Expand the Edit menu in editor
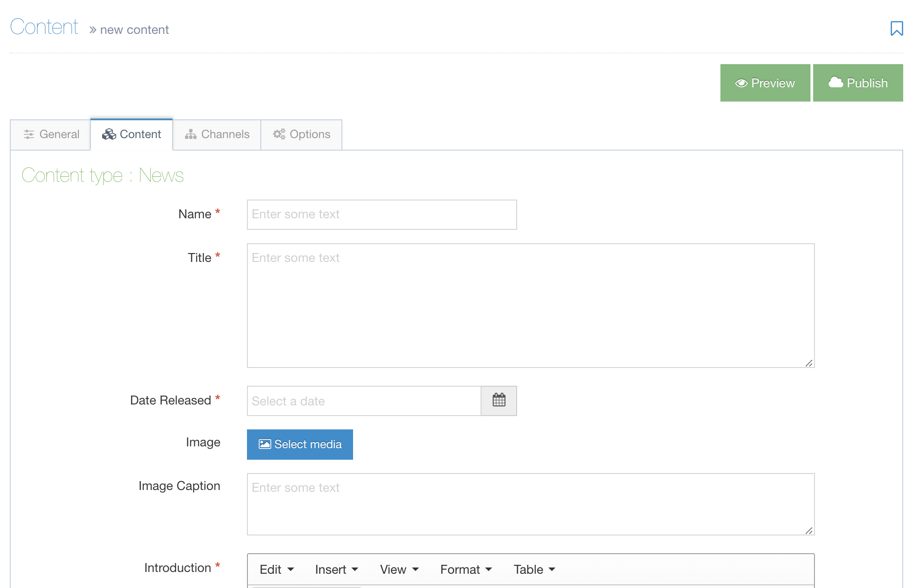Image resolution: width=913 pixels, height=588 pixels. 276,569
